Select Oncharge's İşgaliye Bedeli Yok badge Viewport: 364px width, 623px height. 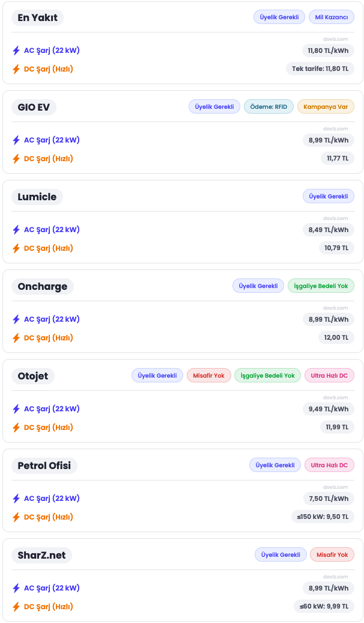pos(321,286)
